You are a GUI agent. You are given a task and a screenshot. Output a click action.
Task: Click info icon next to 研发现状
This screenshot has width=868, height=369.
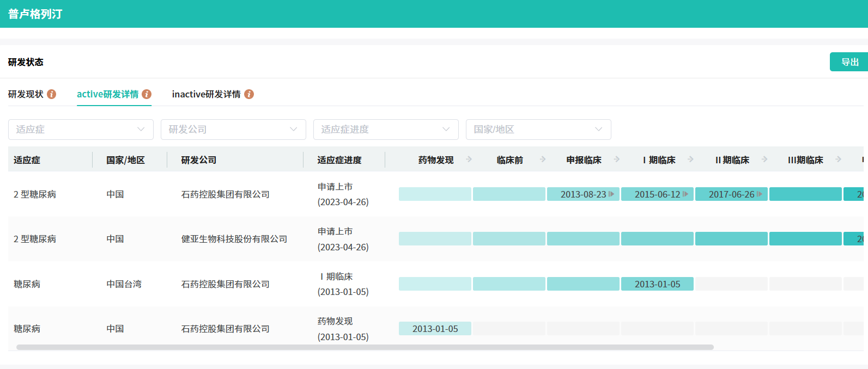click(52, 94)
